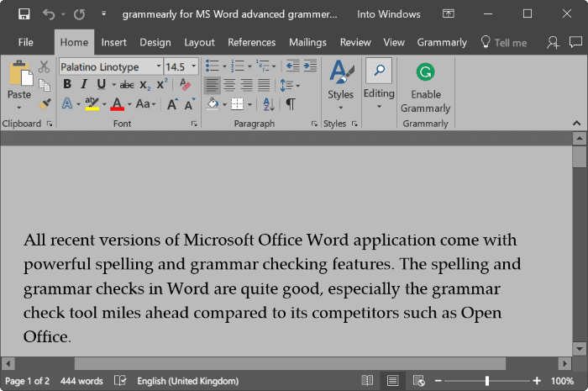588x391 pixels.
Task: Open the 14.5 font size dropdown
Action: [x=193, y=66]
